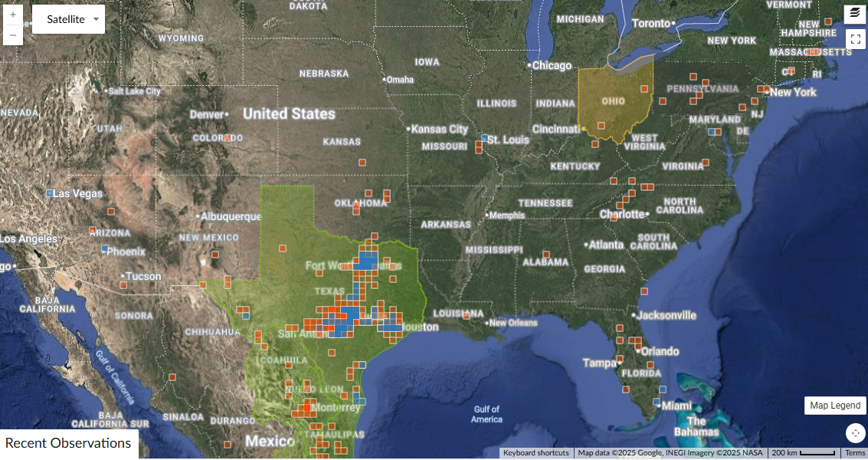Click blue marker next to Miami label
Image resolution: width=868 pixels, height=460 pixels.
(x=657, y=402)
